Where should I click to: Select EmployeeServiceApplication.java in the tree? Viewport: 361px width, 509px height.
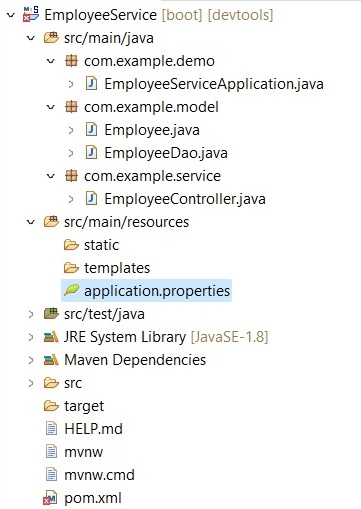point(214,84)
